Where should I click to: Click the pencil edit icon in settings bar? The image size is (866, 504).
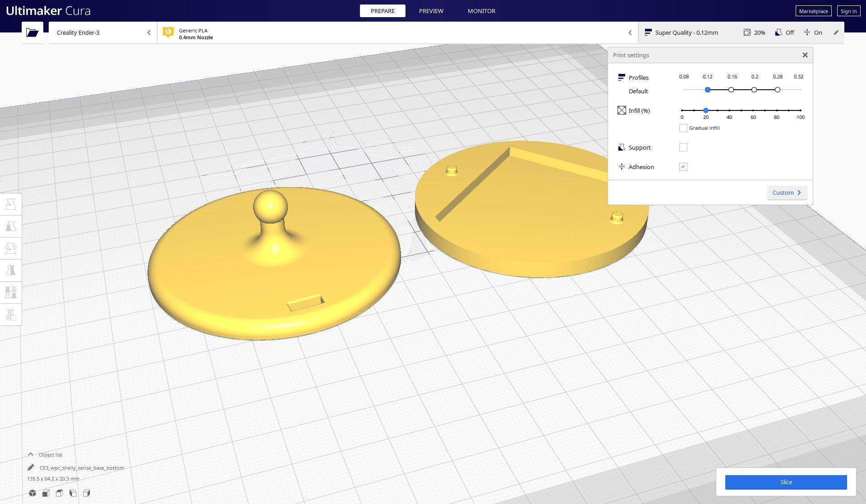(x=836, y=32)
